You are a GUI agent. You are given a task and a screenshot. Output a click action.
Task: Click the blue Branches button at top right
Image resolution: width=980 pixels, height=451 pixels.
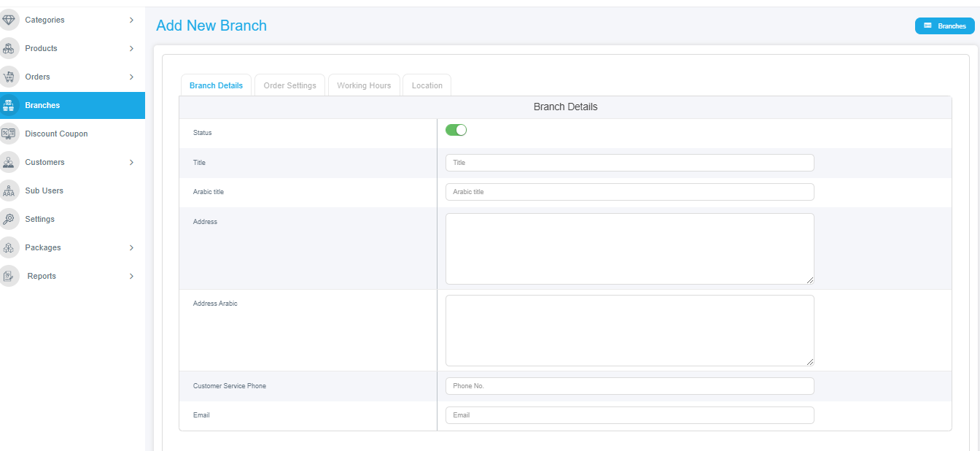pyautogui.click(x=944, y=26)
